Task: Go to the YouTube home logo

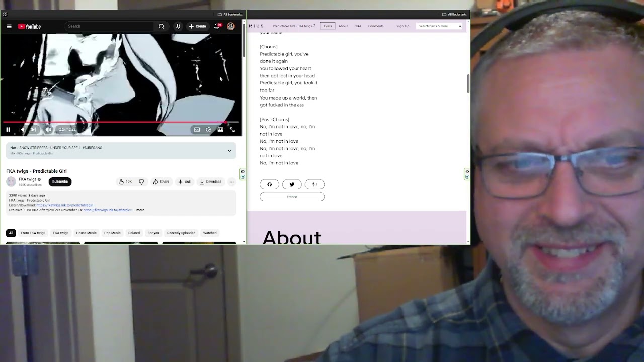Action: 29,26
